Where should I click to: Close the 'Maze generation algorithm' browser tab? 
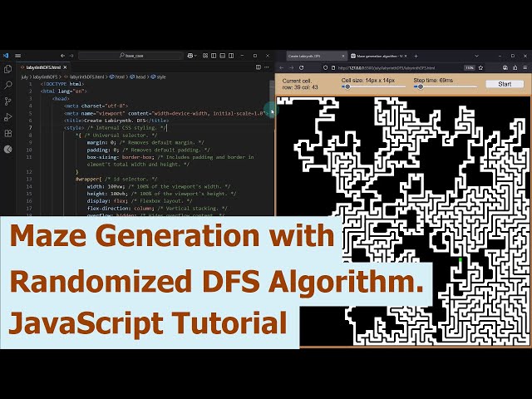pos(406,56)
